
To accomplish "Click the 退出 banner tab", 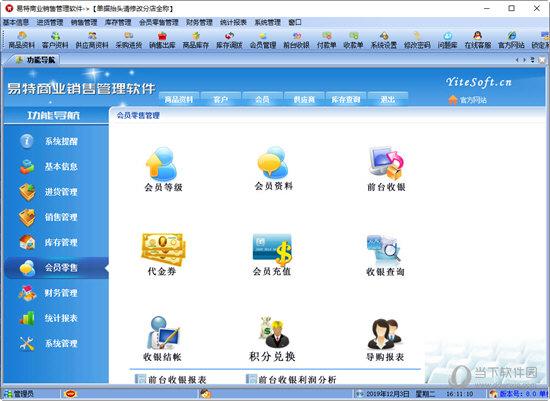I will point(388,99).
